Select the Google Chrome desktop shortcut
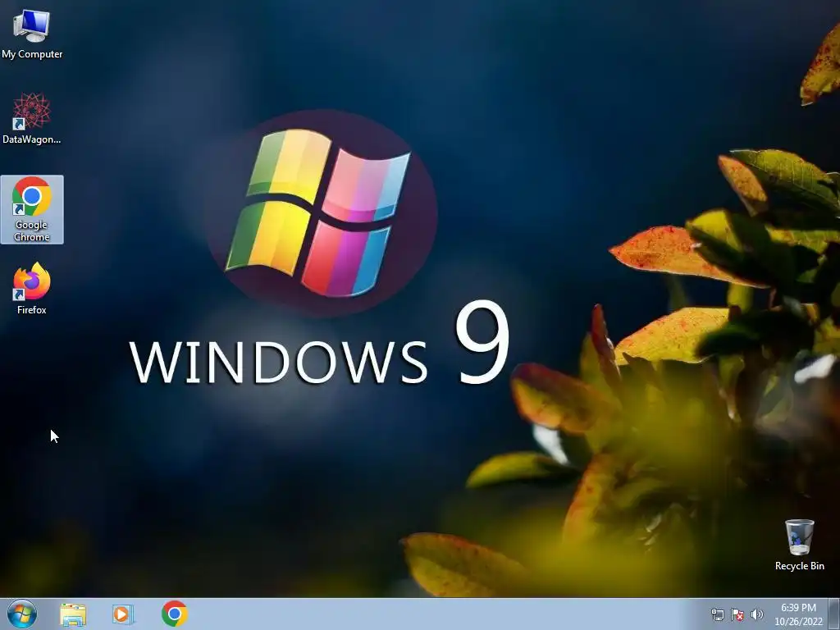The width and height of the screenshot is (840, 630). pos(32,209)
